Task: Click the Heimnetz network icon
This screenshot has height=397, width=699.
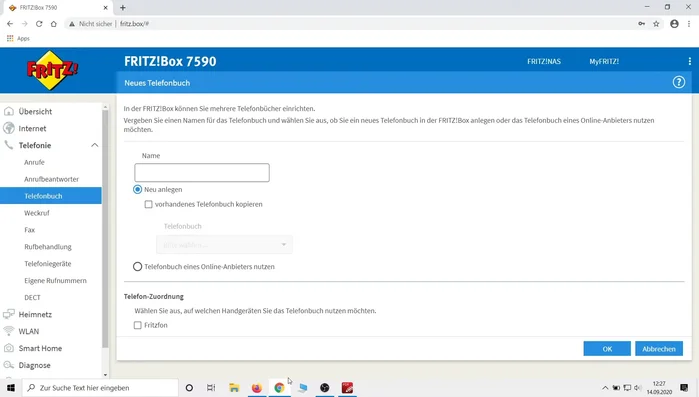Action: (x=8, y=314)
